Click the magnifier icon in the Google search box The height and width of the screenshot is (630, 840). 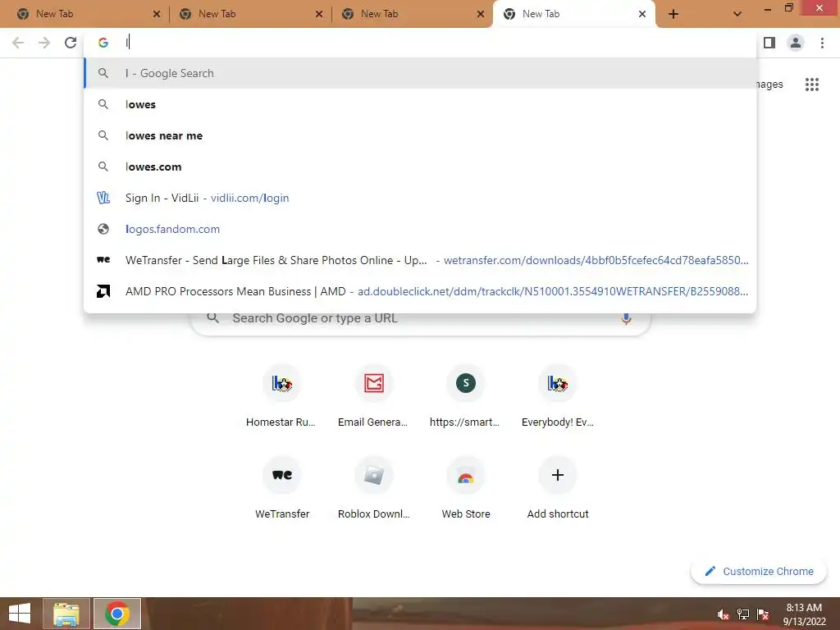coord(213,318)
